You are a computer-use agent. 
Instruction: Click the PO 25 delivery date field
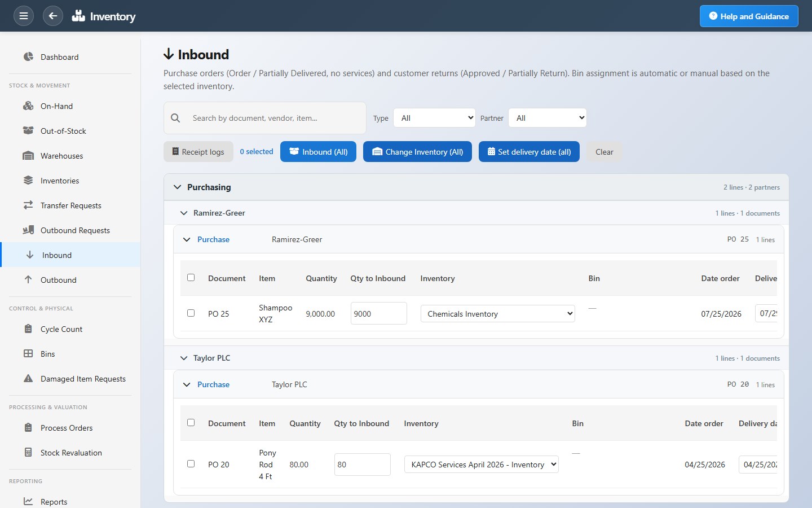pyautogui.click(x=766, y=313)
